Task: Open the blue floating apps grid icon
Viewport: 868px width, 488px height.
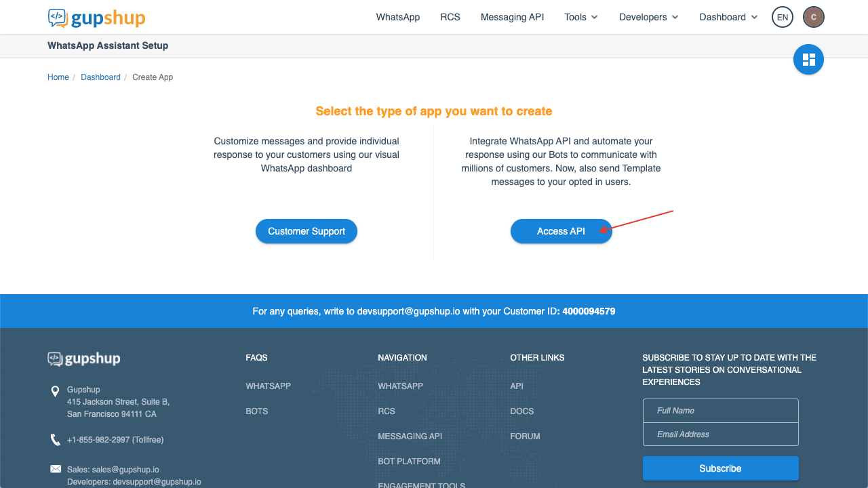Action: pyautogui.click(x=808, y=60)
